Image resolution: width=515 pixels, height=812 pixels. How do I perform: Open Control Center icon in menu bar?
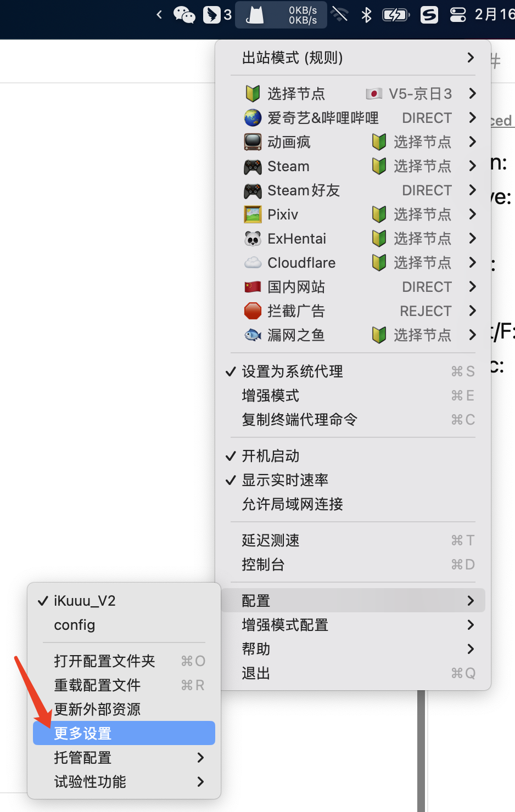point(458,15)
